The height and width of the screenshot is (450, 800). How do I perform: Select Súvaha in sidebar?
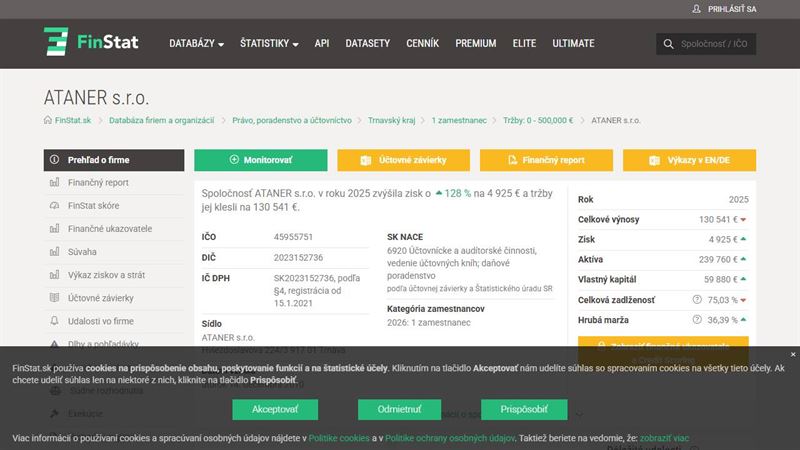[114, 252]
